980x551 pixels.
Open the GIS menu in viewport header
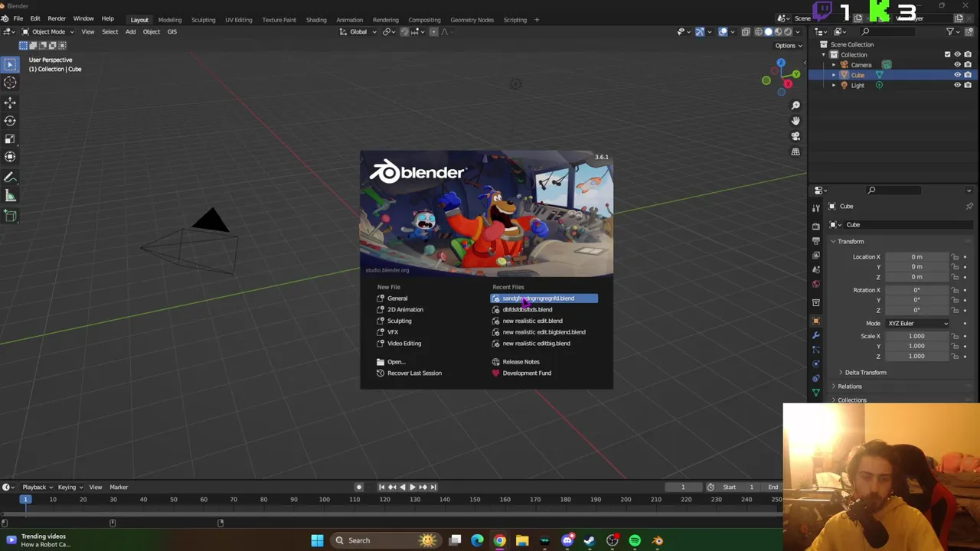pos(171,31)
